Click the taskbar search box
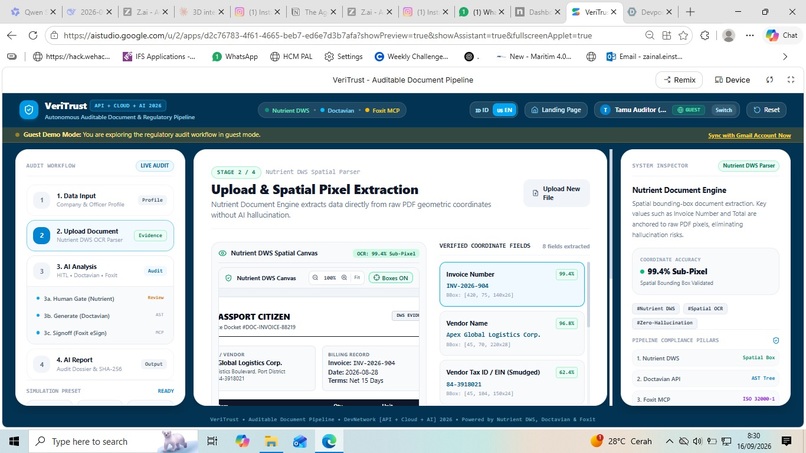The image size is (806, 453). click(x=113, y=441)
